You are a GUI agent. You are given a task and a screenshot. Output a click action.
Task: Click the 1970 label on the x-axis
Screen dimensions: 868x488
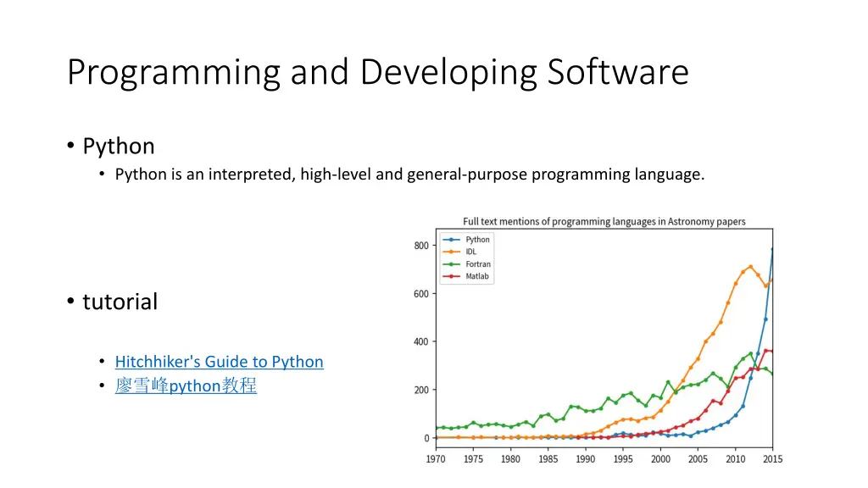click(x=436, y=459)
